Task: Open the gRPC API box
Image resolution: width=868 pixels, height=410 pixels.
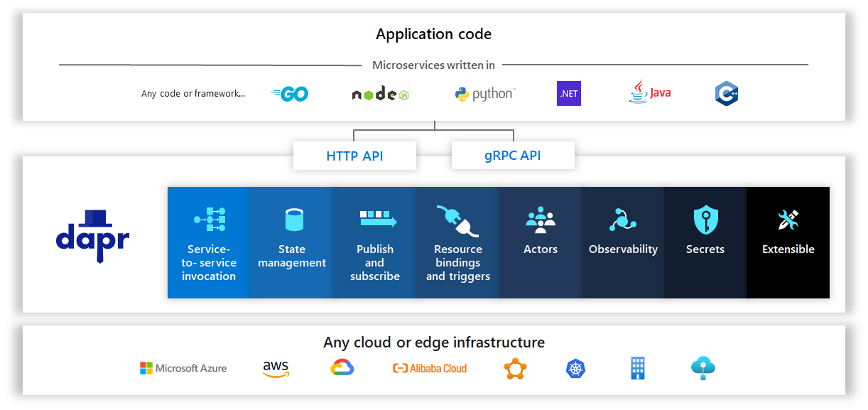Action: [513, 155]
